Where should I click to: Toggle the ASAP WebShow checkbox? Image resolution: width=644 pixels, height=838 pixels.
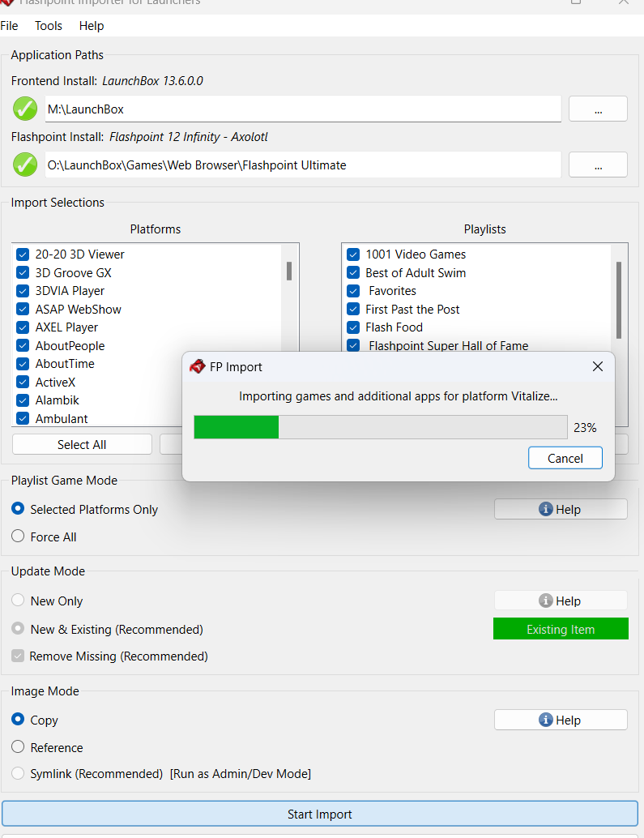[x=23, y=309]
